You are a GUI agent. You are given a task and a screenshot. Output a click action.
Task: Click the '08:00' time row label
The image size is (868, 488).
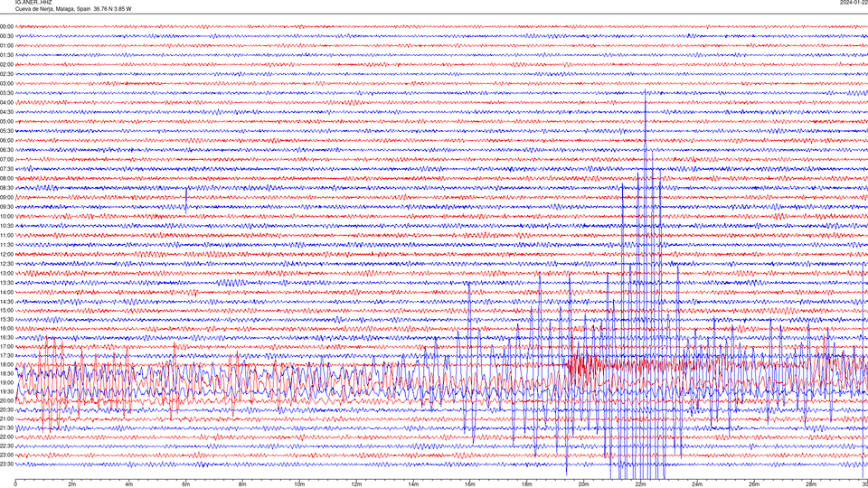6,178
